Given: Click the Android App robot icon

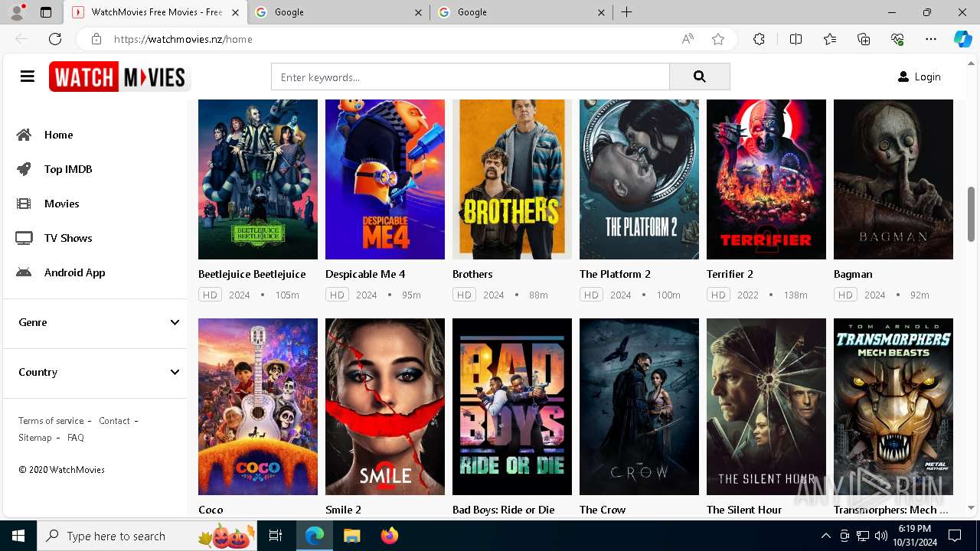Looking at the screenshot, I should coord(24,272).
